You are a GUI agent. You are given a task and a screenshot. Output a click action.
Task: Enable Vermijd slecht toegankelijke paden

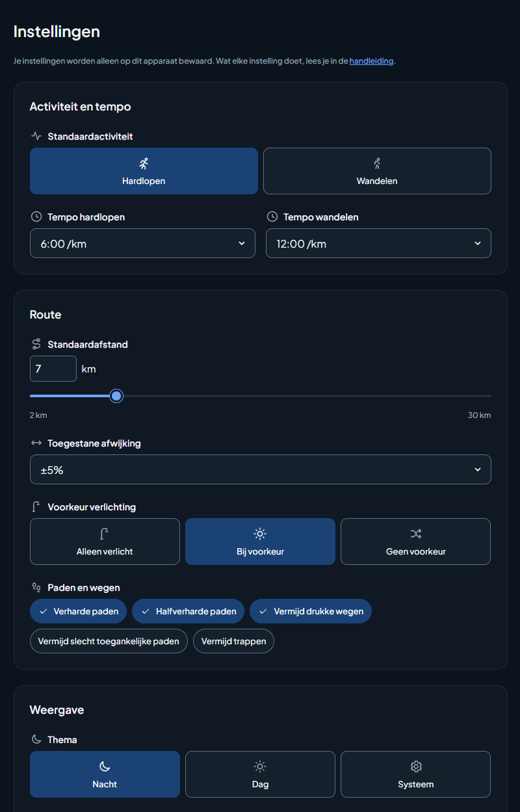tap(109, 641)
